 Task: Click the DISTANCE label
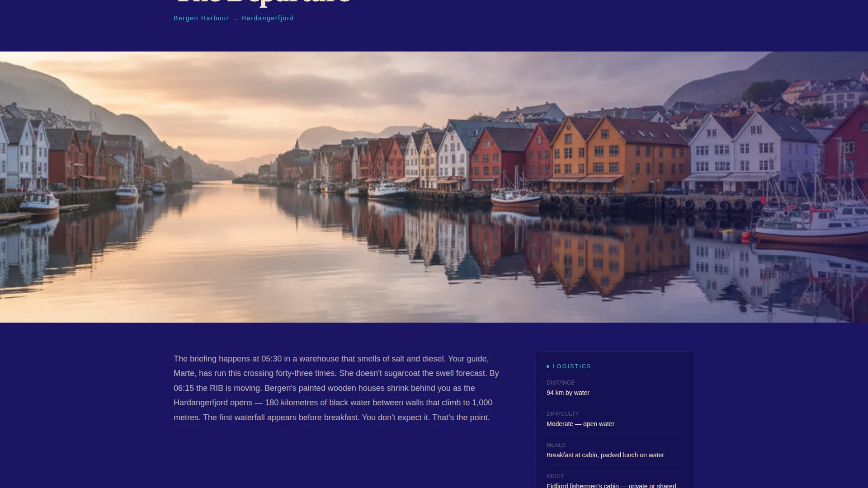[561, 383]
